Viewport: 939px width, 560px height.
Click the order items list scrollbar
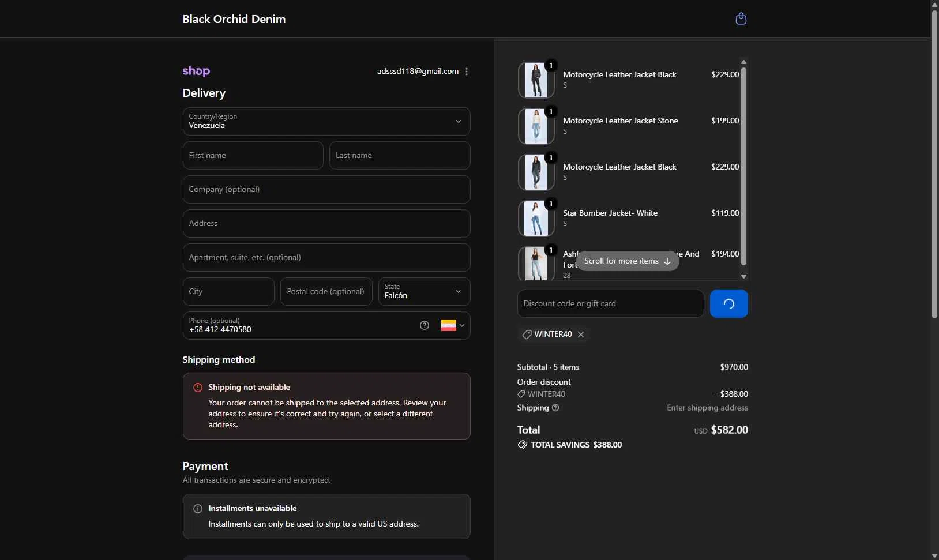click(743, 166)
